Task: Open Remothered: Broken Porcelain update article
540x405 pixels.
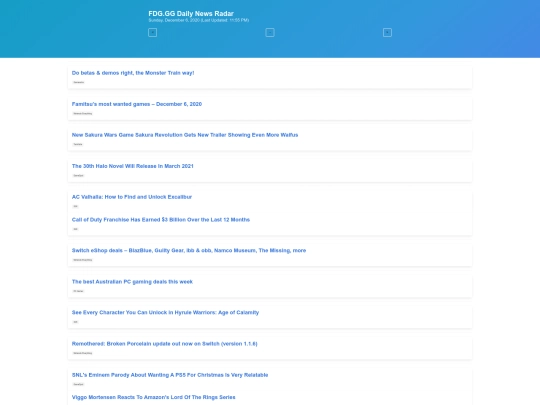Action: (x=165, y=344)
